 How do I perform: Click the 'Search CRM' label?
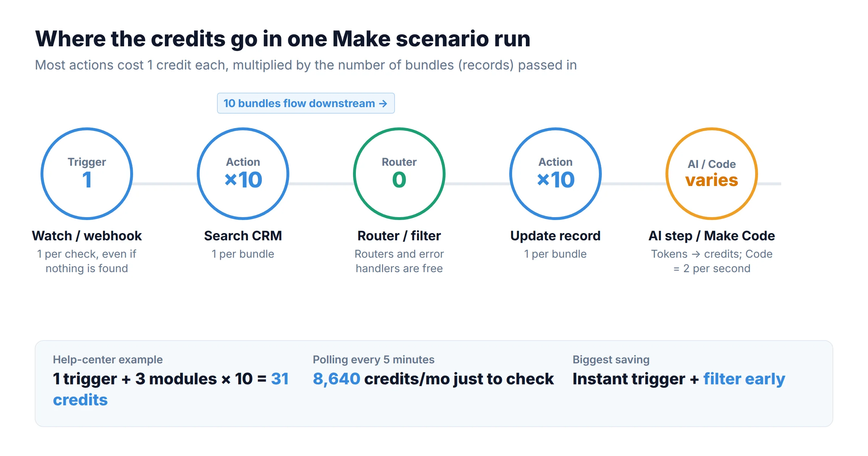(243, 236)
